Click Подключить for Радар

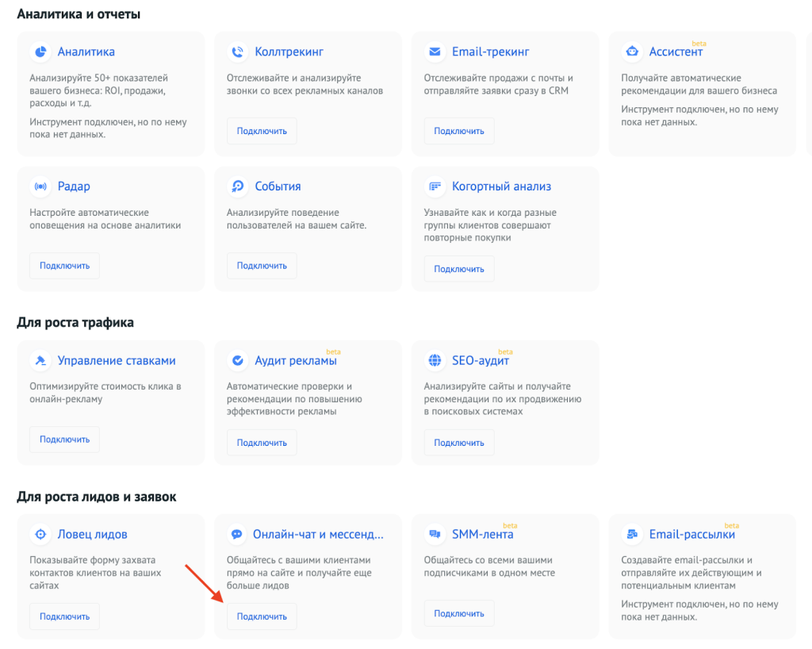tap(64, 265)
